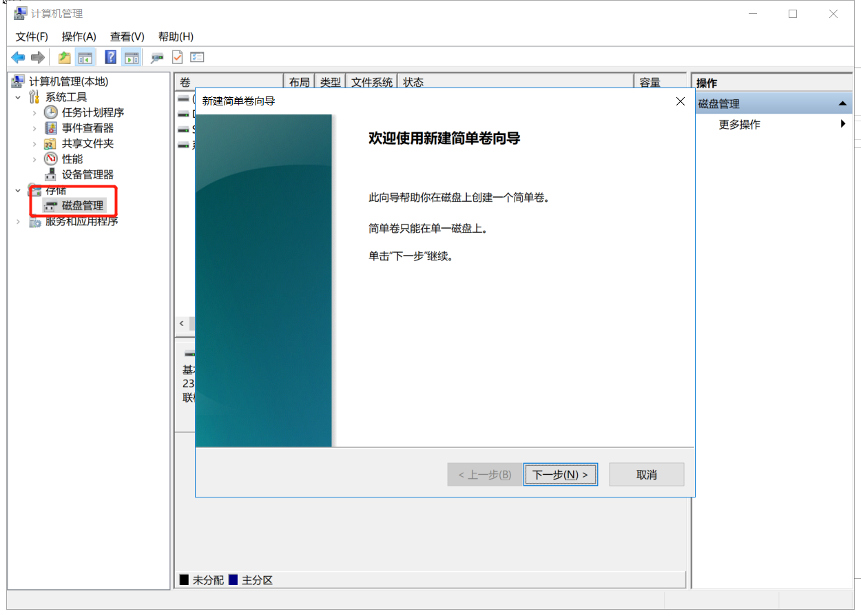Image resolution: width=861 pixels, height=616 pixels.
Task: Click the red checkmark document toolbar icon
Action: [177, 57]
